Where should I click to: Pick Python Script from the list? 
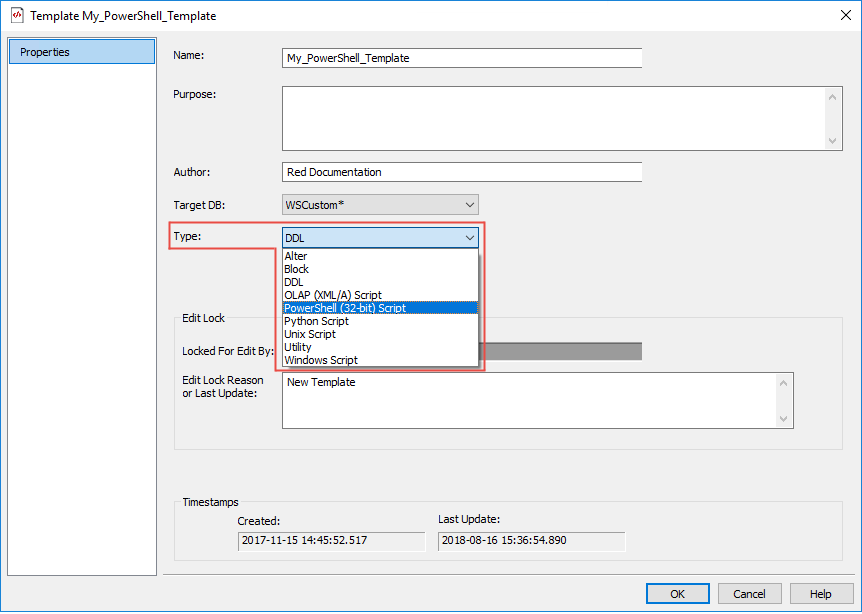coord(317,321)
